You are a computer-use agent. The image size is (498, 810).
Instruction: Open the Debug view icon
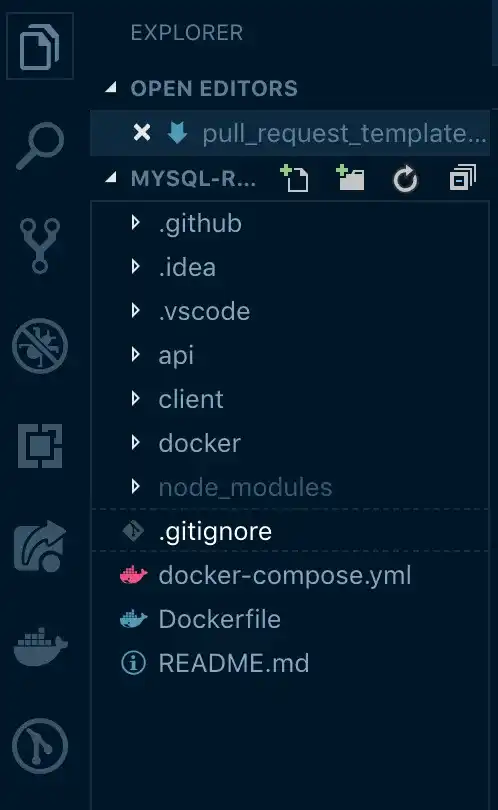pyautogui.click(x=40, y=346)
